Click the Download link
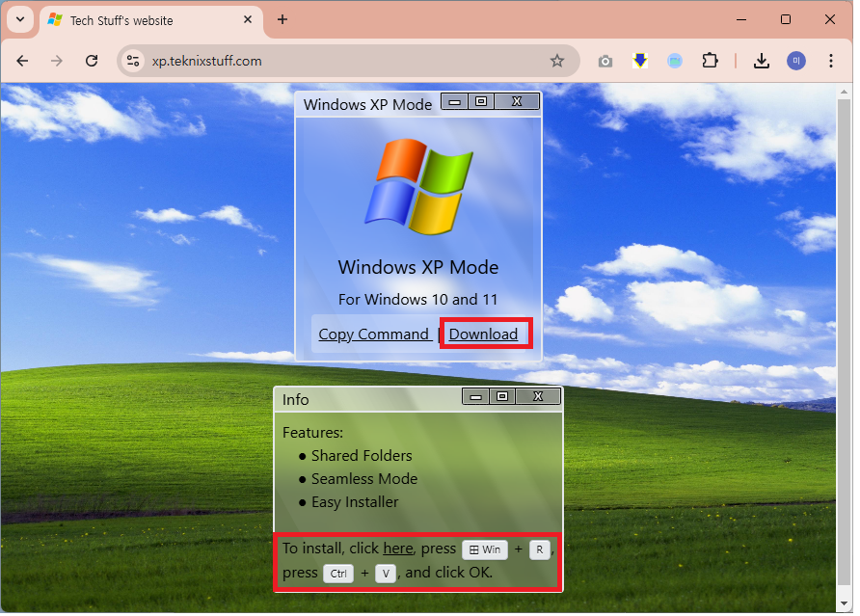Viewport: 860px width, 616px height. click(483, 335)
